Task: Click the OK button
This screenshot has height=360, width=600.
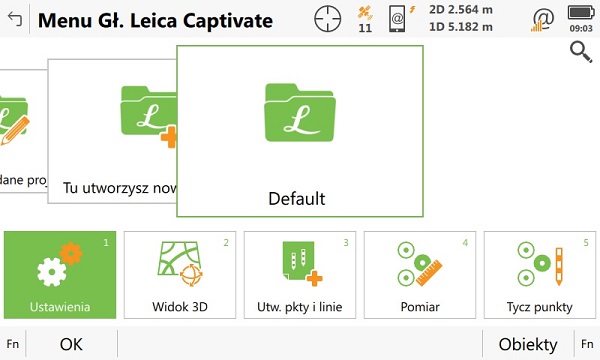Action: coord(71,344)
